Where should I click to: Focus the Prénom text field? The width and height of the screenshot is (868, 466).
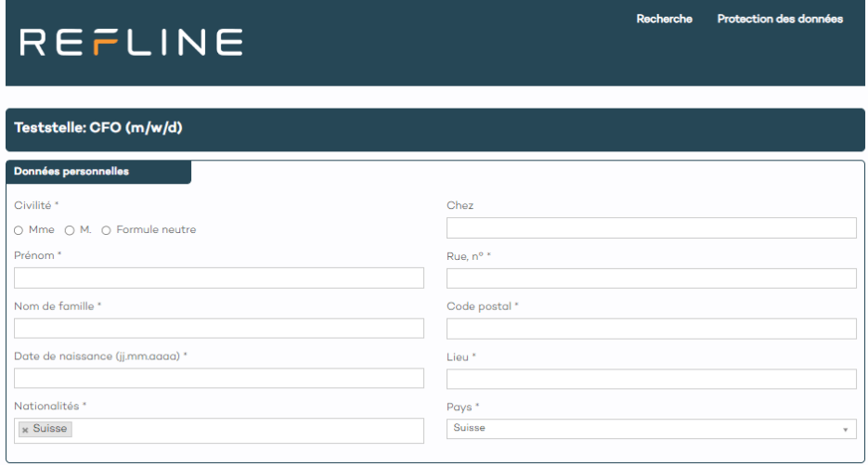point(219,278)
